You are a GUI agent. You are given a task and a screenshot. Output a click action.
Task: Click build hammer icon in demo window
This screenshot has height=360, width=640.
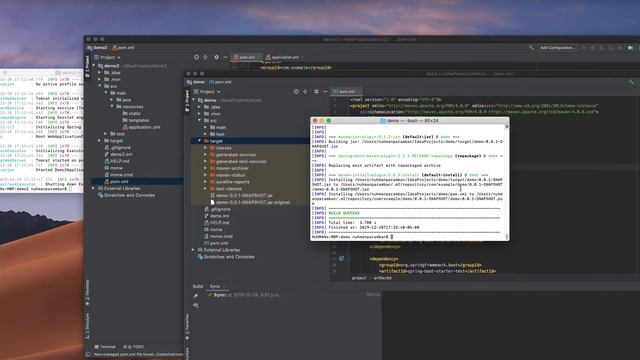(x=631, y=82)
